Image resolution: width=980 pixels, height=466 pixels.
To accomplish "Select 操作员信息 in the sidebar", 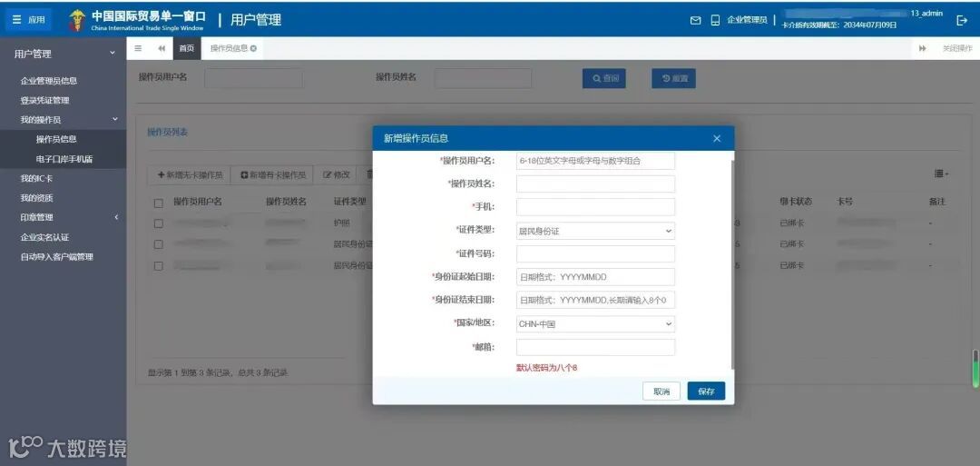I will [56, 139].
